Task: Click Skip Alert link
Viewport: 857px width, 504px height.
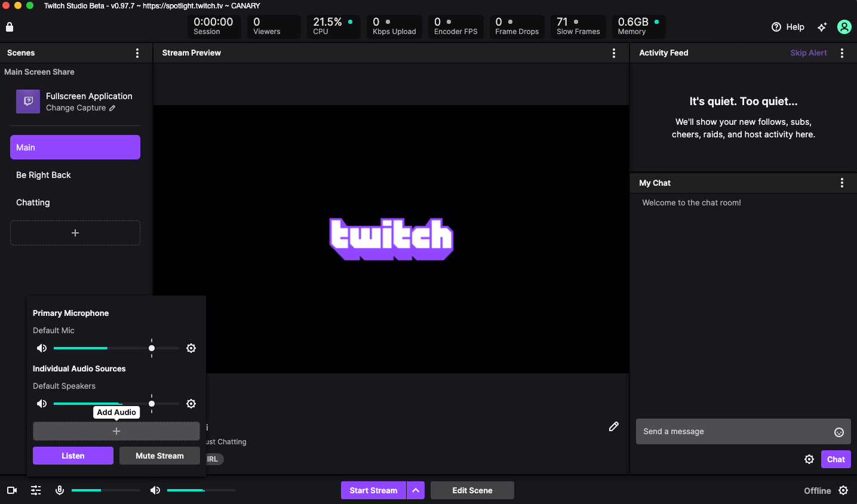Action: [x=808, y=53]
